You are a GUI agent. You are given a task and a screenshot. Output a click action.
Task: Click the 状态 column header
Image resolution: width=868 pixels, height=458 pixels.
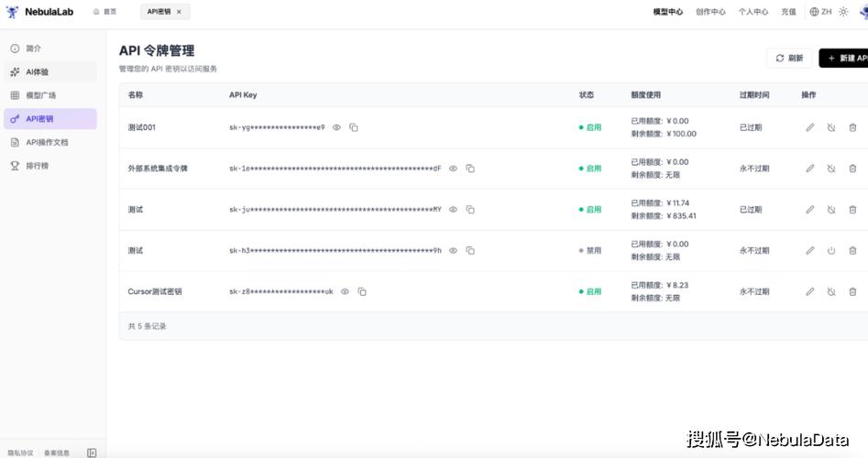click(587, 95)
